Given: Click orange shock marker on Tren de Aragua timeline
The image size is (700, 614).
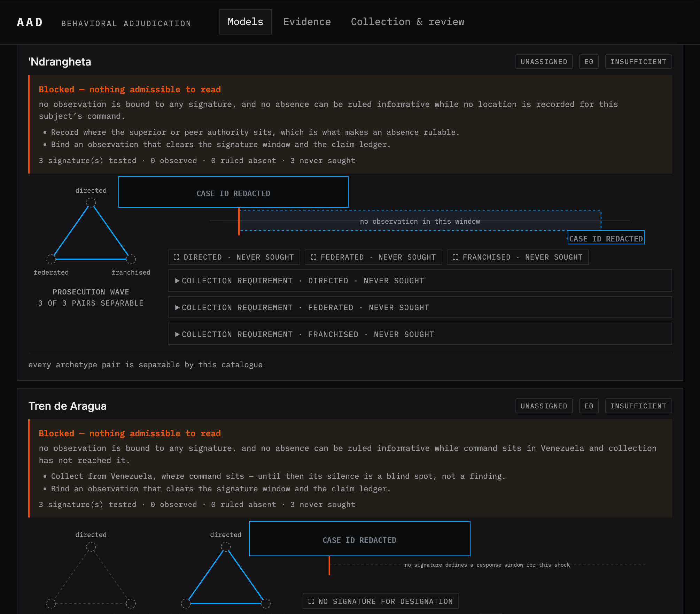Looking at the screenshot, I should pyautogui.click(x=329, y=566).
